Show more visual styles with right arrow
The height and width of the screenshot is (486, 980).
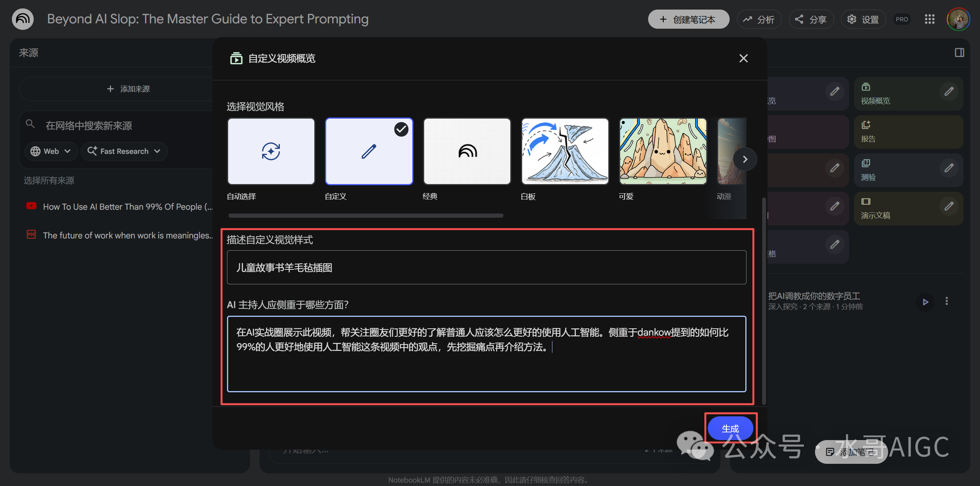tap(745, 159)
